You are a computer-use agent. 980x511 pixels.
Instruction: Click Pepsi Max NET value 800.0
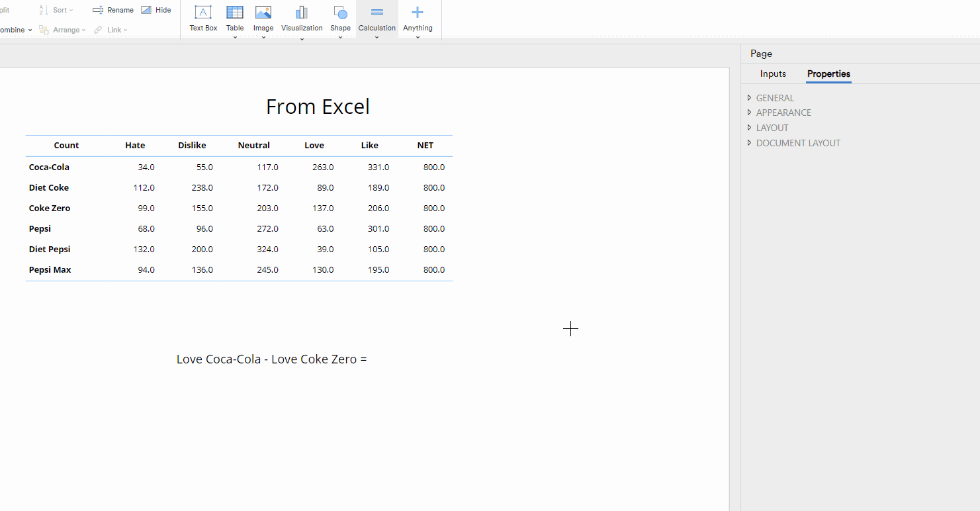[434, 270]
